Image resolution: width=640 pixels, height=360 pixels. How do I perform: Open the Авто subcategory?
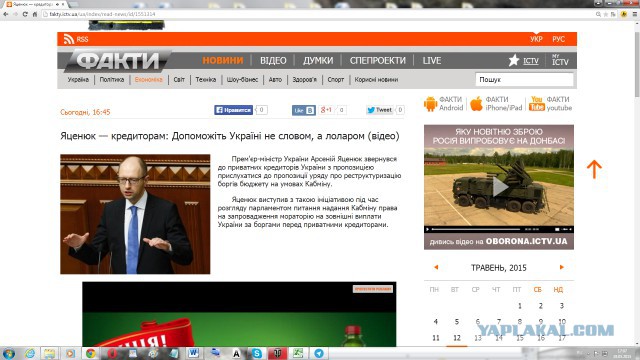click(x=275, y=80)
